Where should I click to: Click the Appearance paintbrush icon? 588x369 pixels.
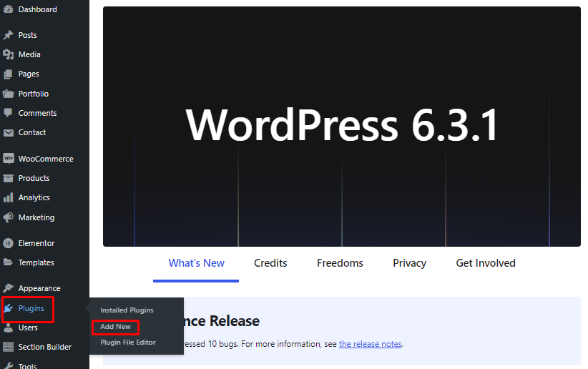coord(9,288)
